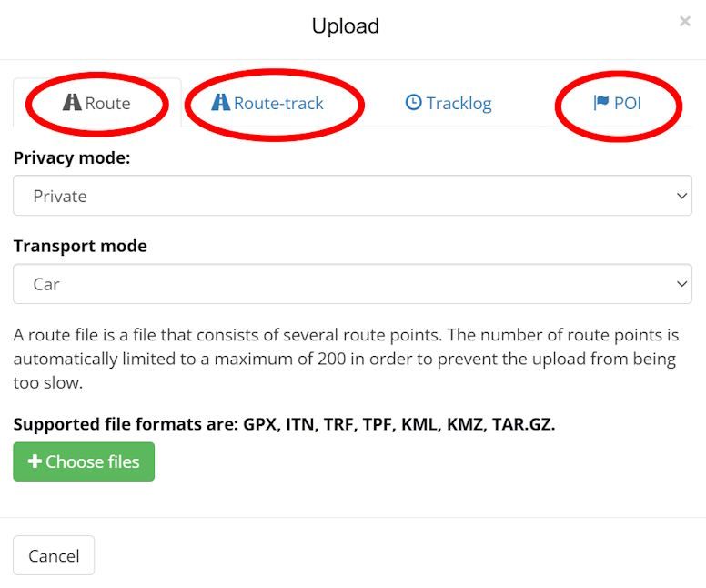This screenshot has width=706, height=588.
Task: Click the road icon on Route tab
Action: point(72,103)
